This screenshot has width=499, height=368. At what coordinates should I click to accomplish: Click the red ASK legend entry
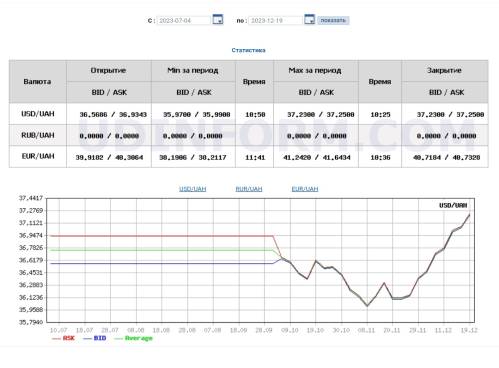tap(64, 338)
